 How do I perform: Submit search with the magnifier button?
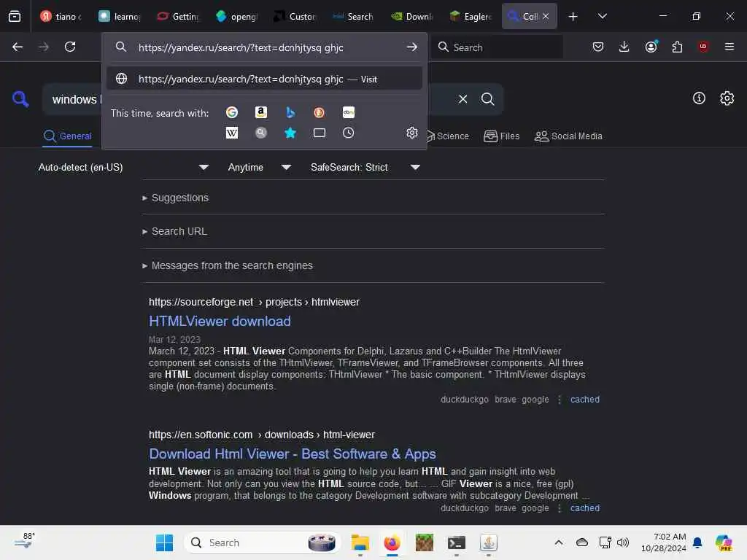pos(487,99)
